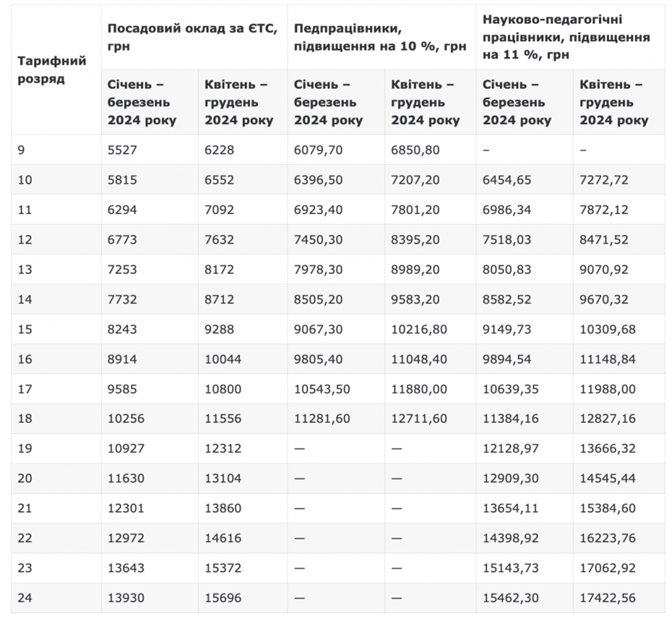Click cell showing 7450,30

click(x=318, y=240)
